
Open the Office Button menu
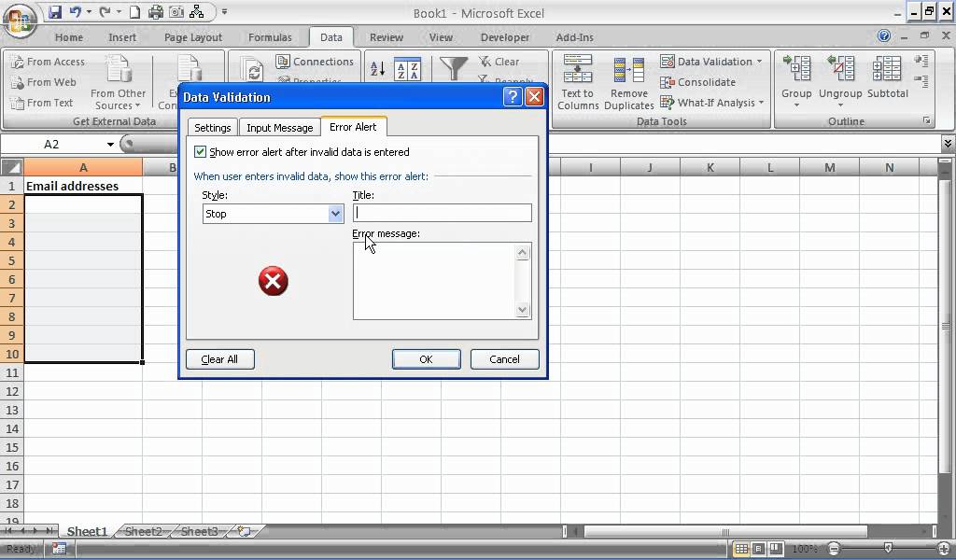click(x=20, y=19)
